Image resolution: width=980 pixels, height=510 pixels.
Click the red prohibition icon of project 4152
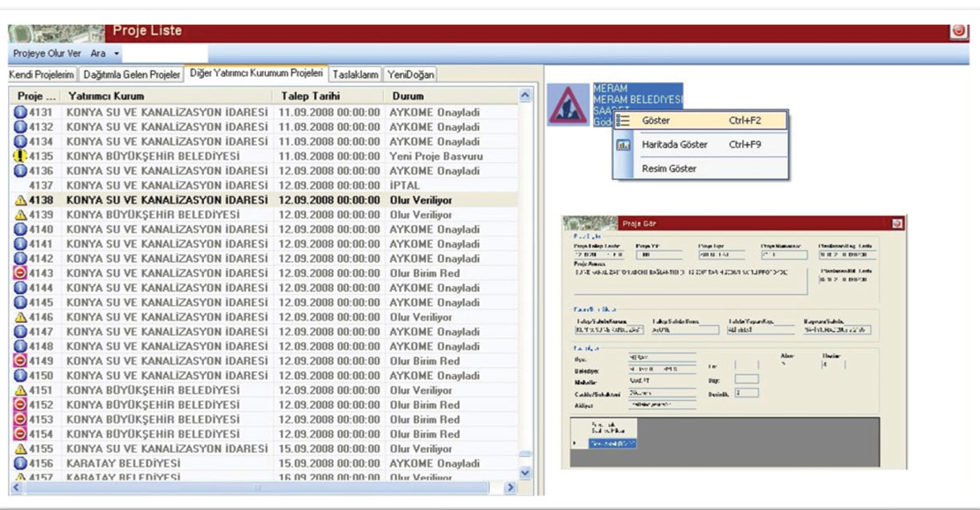(21, 405)
